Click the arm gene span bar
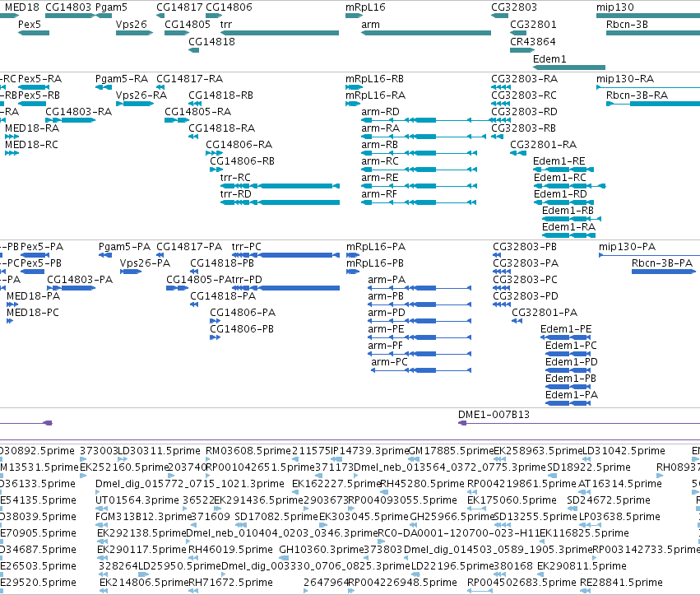Viewport: 700px width, 595px height. click(x=426, y=33)
